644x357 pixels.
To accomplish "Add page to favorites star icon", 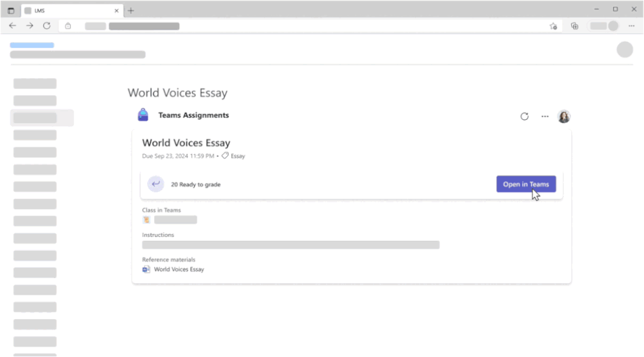I will (553, 26).
